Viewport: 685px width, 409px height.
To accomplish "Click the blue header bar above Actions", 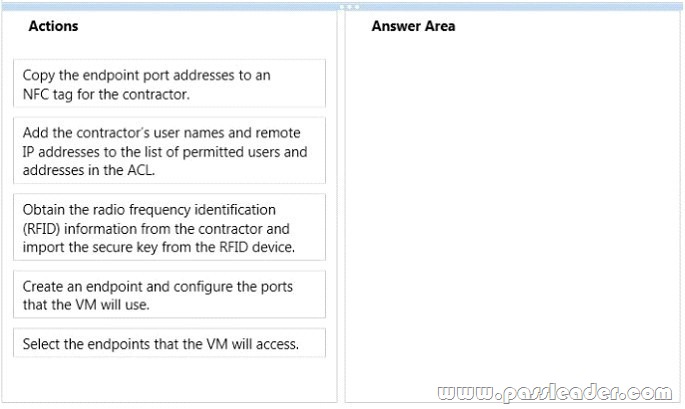I will pyautogui.click(x=170, y=7).
